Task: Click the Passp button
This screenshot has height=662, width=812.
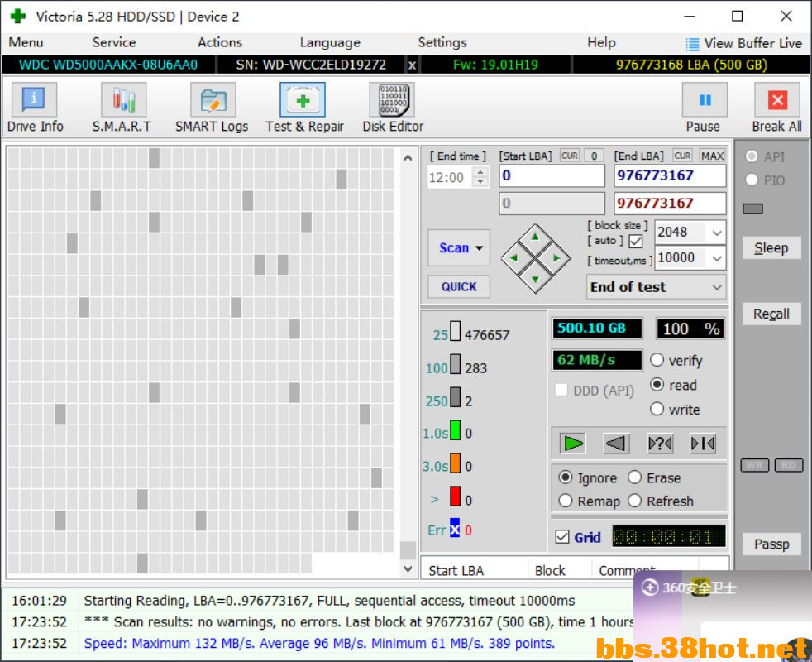Action: tap(771, 544)
